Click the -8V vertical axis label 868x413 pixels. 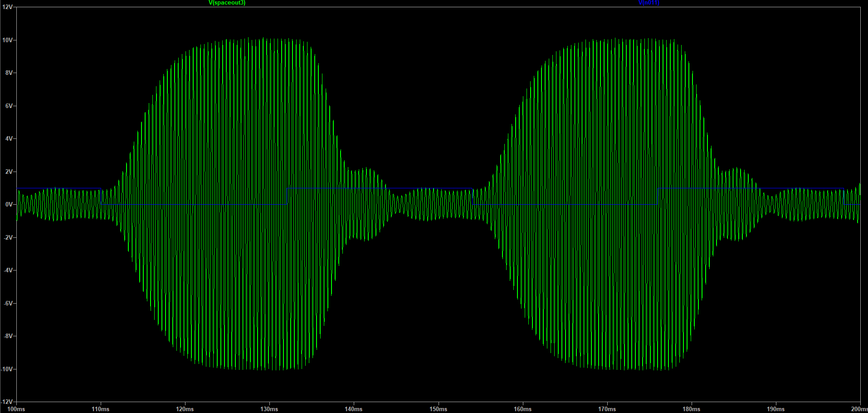8,336
